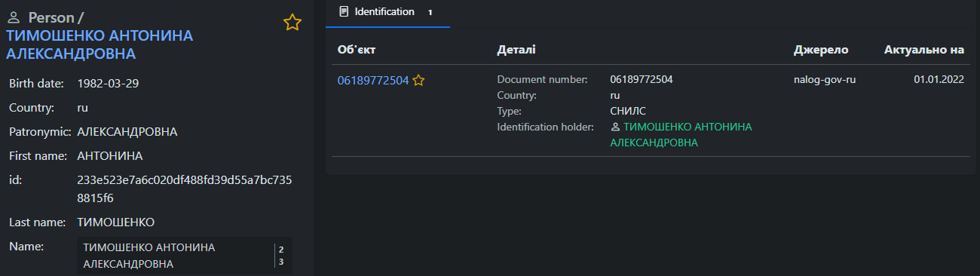Sort by the Об'єкт column header
The image size is (980, 276).
point(357,50)
